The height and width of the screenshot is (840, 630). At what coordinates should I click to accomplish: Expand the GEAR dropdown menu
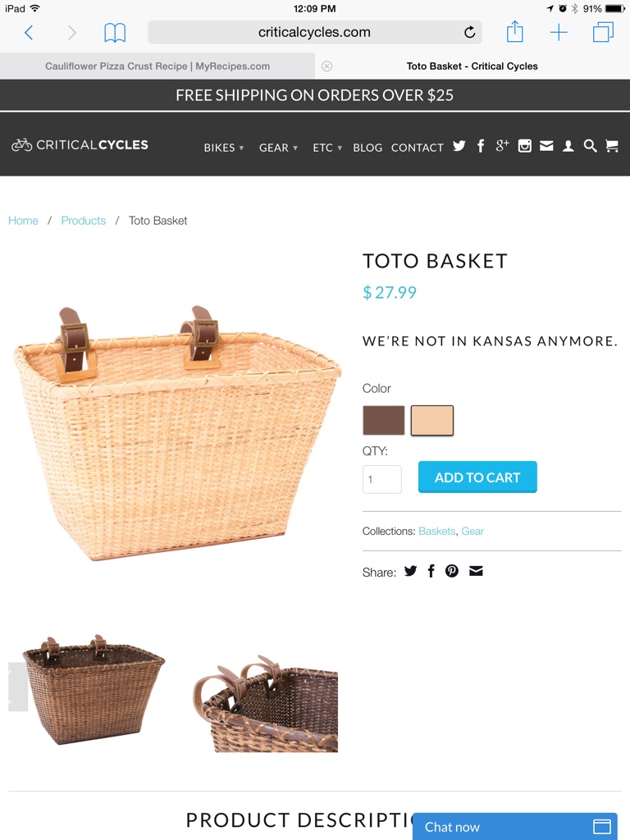click(x=278, y=148)
